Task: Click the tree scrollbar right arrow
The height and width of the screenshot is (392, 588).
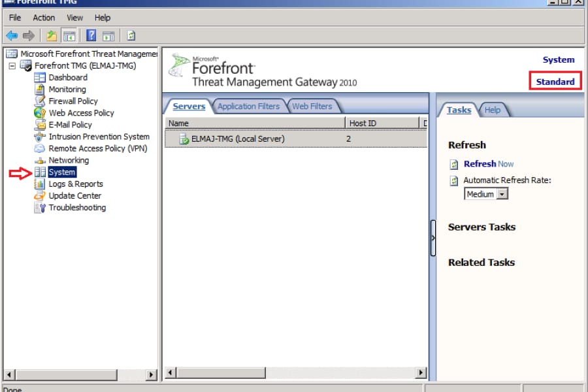Action: pyautogui.click(x=151, y=374)
